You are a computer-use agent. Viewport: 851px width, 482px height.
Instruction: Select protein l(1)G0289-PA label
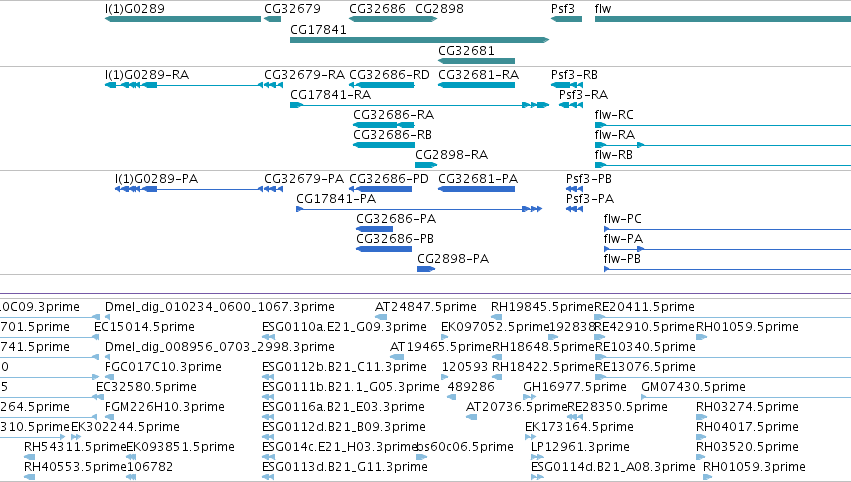(x=156, y=179)
